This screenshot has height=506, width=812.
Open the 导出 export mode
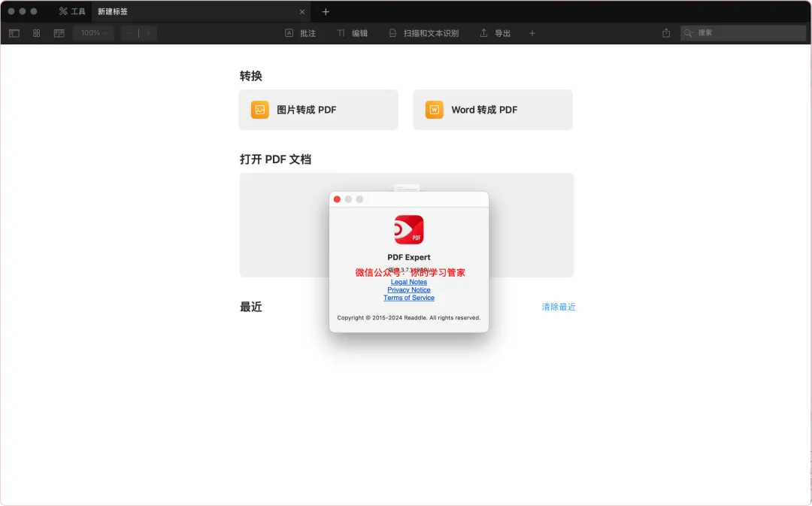[495, 33]
